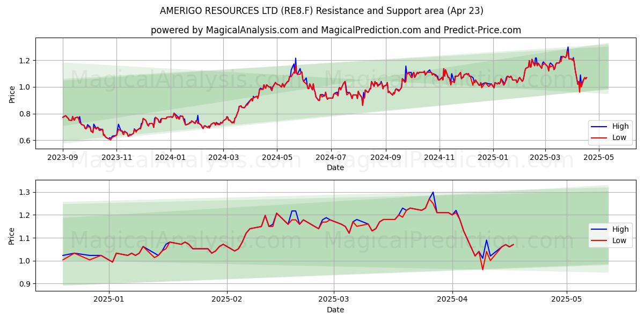Click the '2024-11' x-axis label in the upper chart
Image resolution: width=644 pixels, height=322 pixels.
[439, 158]
